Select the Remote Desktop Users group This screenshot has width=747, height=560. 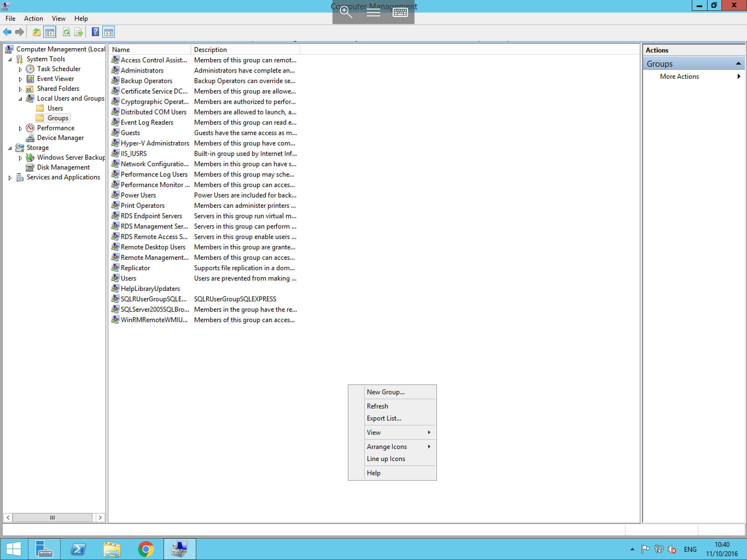point(153,247)
